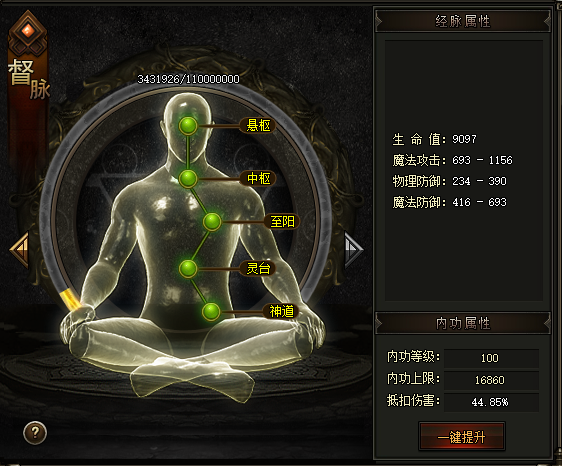This screenshot has height=466, width=562.
Task: Select the 至阳 name label
Action: point(282,222)
